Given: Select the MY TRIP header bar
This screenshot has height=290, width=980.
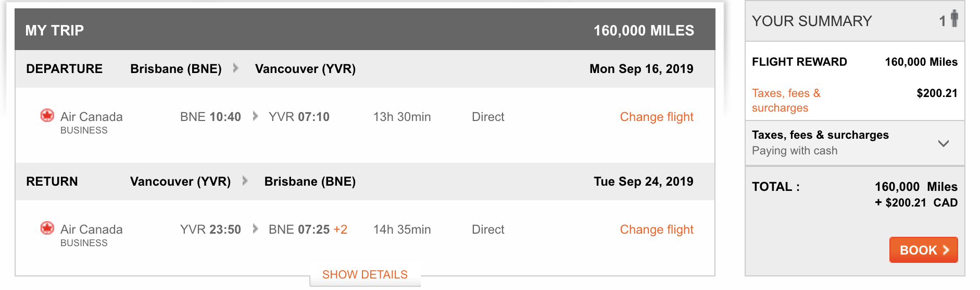Looking at the screenshot, I should click(x=365, y=30).
